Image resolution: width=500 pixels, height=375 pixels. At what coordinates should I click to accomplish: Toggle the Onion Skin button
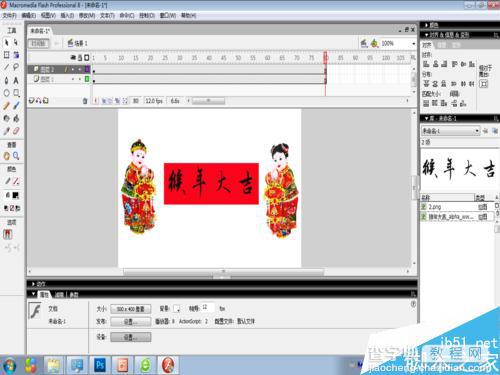(104, 101)
